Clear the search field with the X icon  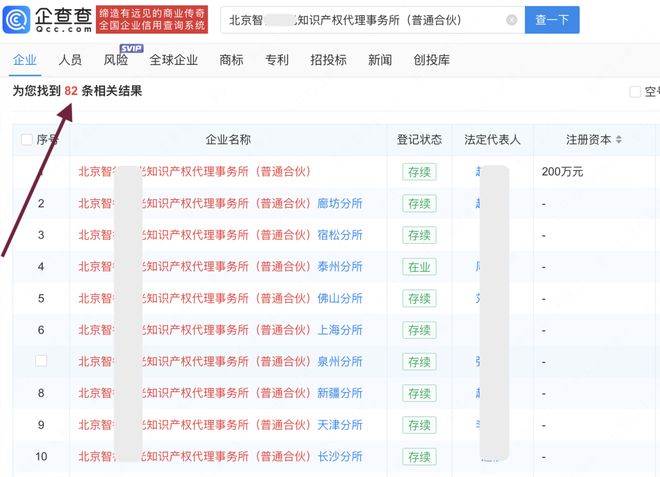[x=511, y=20]
